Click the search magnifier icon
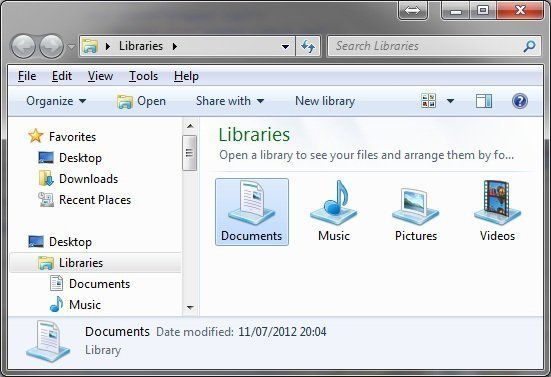551x377 pixels. tap(529, 46)
